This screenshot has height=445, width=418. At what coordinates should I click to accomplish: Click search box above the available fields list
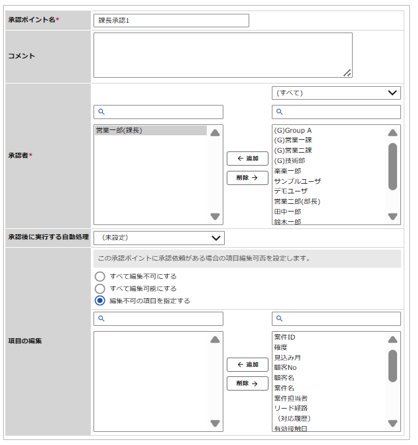pyautogui.click(x=336, y=319)
